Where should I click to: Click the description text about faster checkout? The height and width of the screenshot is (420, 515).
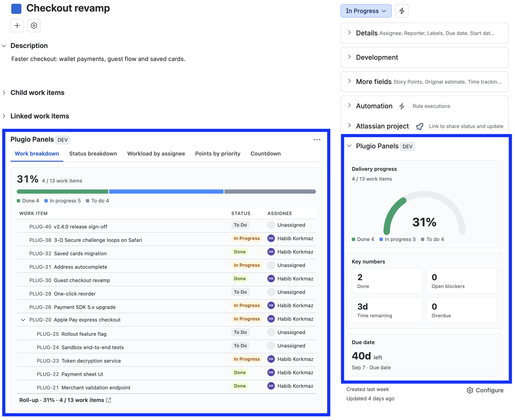(x=98, y=59)
